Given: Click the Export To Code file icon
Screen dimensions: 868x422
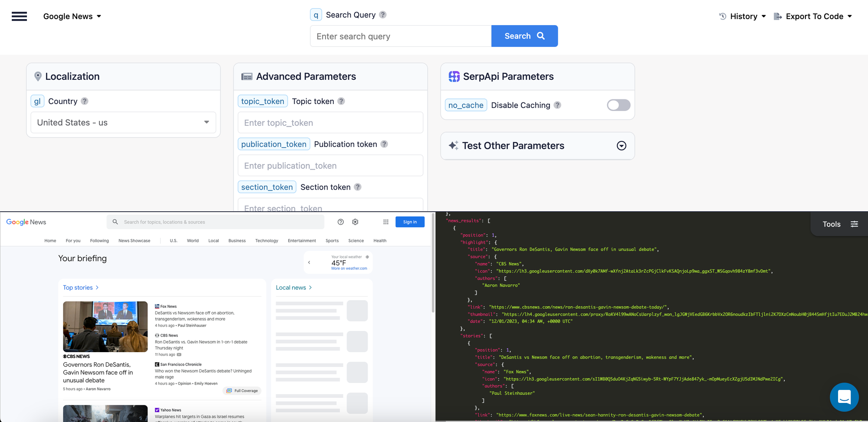Looking at the screenshot, I should coord(778,16).
